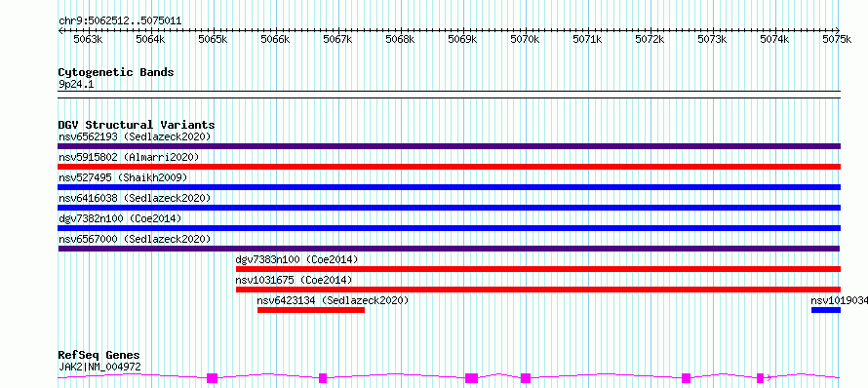
Task: Click the 5067k ruler tick label
Action: [x=337, y=39]
